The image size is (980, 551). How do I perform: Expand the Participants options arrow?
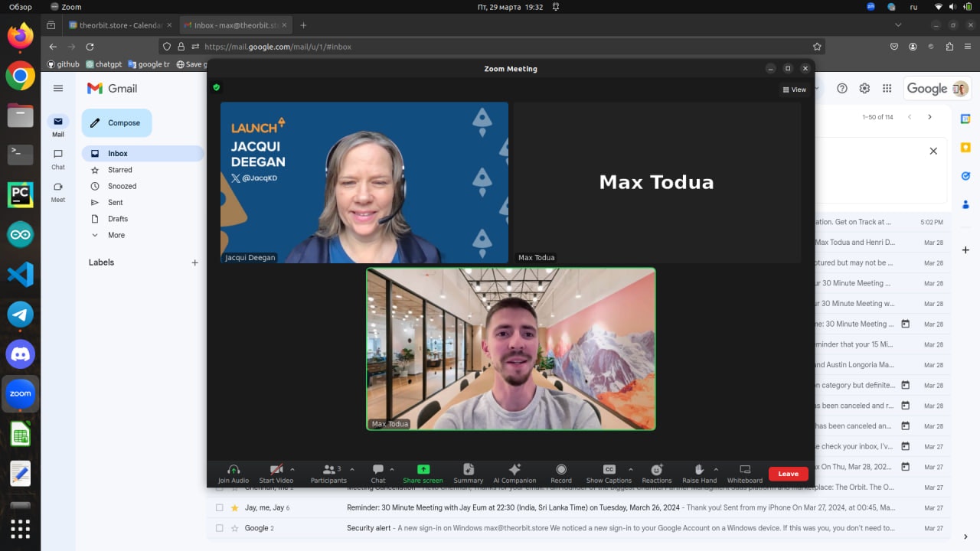(x=352, y=469)
